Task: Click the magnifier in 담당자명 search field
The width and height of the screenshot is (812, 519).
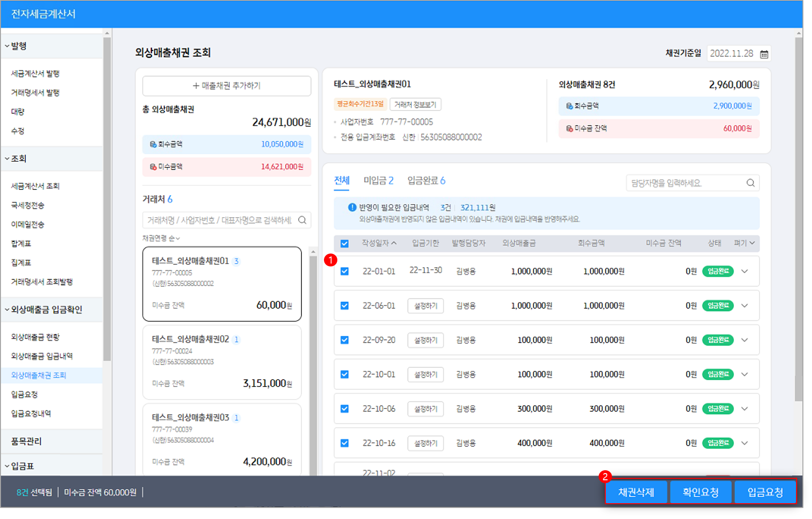Action: pos(750,183)
